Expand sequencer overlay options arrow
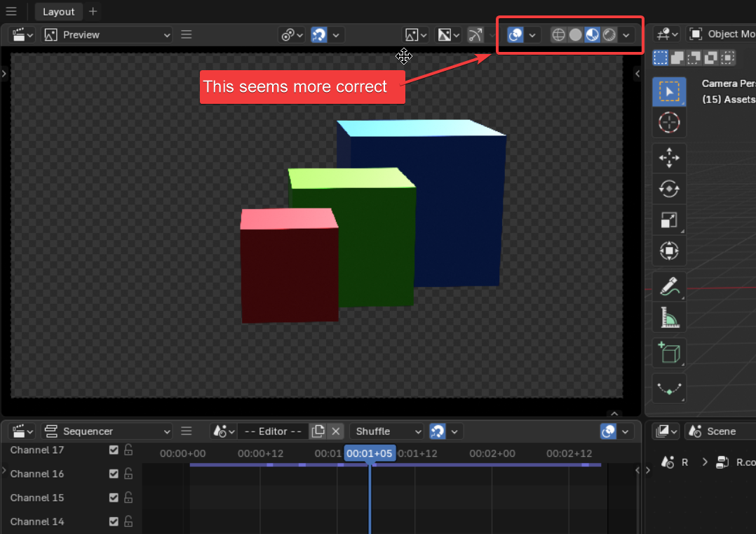This screenshot has width=756, height=534. [x=626, y=432]
